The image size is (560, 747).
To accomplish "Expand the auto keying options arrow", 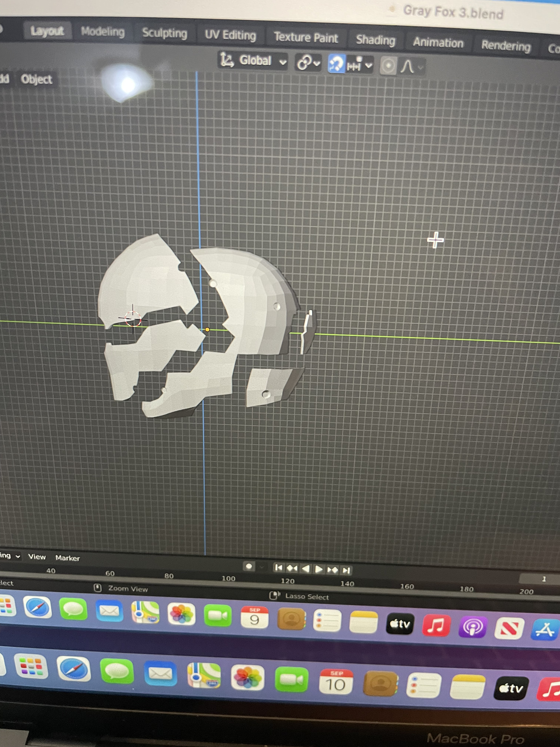I will coord(262,567).
